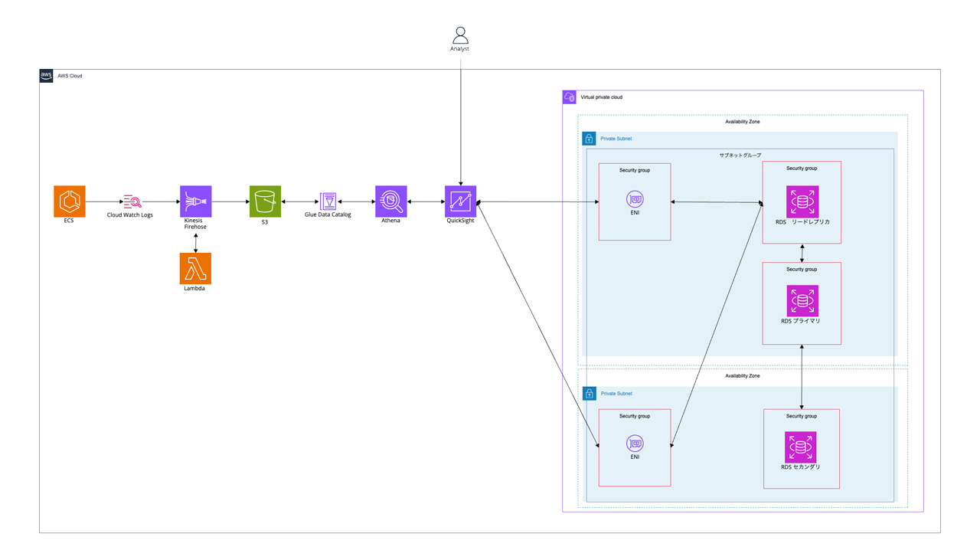This screenshot has width=980, height=560.
Task: Select the purple Athena icon
Action: pos(391,201)
